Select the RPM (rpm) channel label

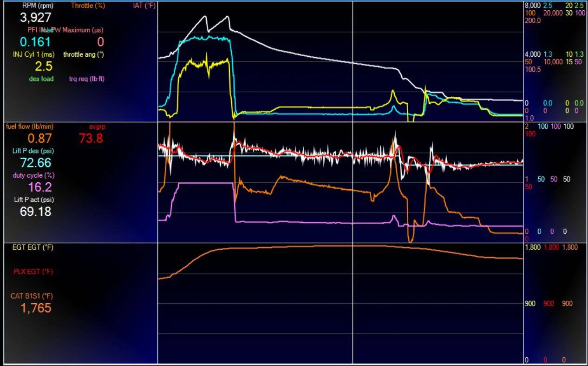38,6
